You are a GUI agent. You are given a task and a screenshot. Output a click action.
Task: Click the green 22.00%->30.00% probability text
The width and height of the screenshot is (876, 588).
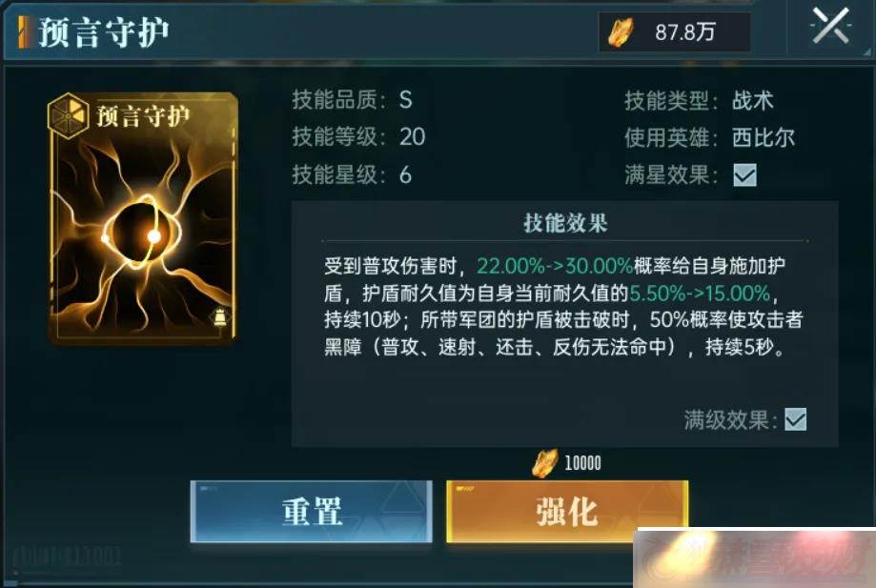point(555,266)
